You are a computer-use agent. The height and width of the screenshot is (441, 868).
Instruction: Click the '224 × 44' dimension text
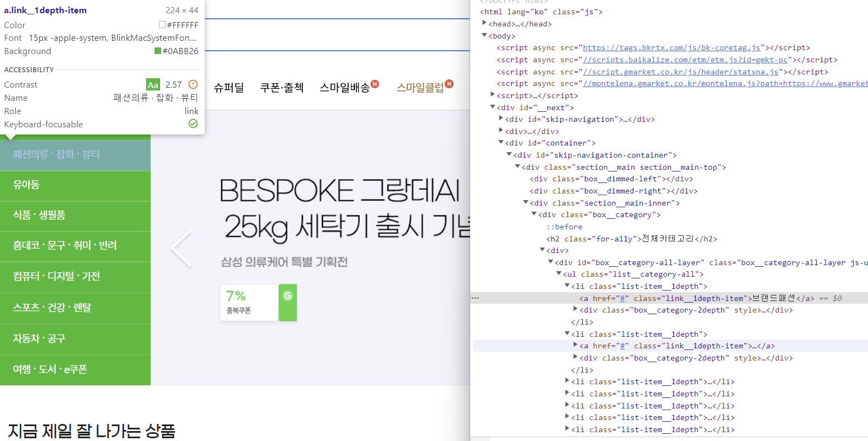tap(182, 10)
